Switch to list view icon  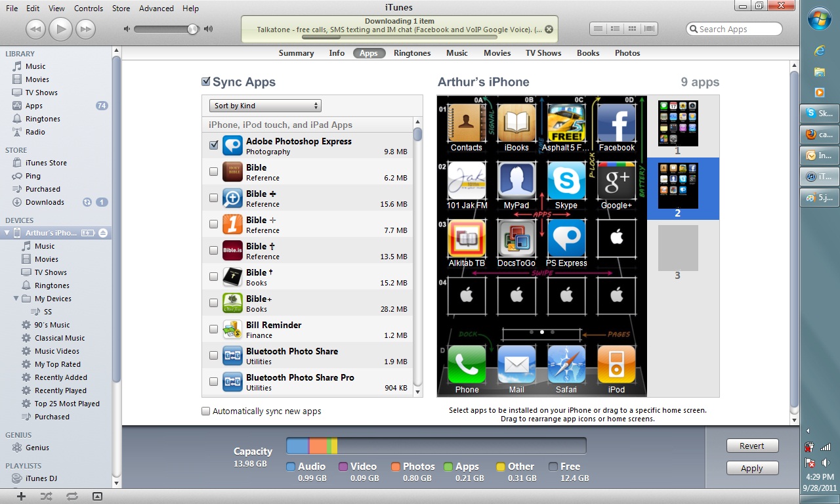(598, 29)
